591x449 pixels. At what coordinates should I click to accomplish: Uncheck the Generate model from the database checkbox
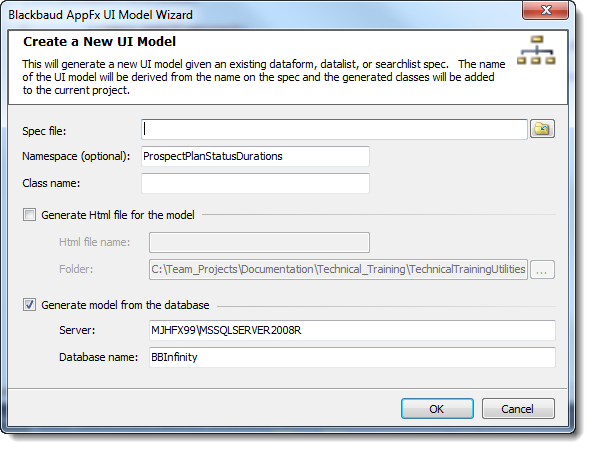pyautogui.click(x=29, y=305)
